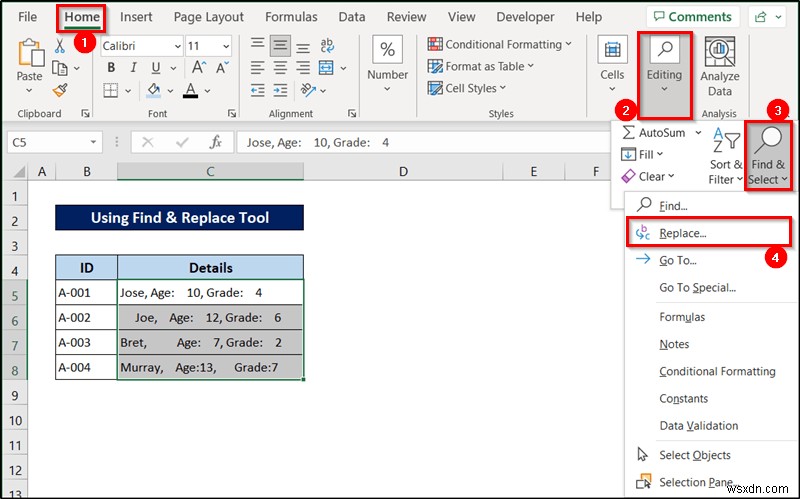
Task: Click the Insert Function fx button
Action: (x=215, y=142)
